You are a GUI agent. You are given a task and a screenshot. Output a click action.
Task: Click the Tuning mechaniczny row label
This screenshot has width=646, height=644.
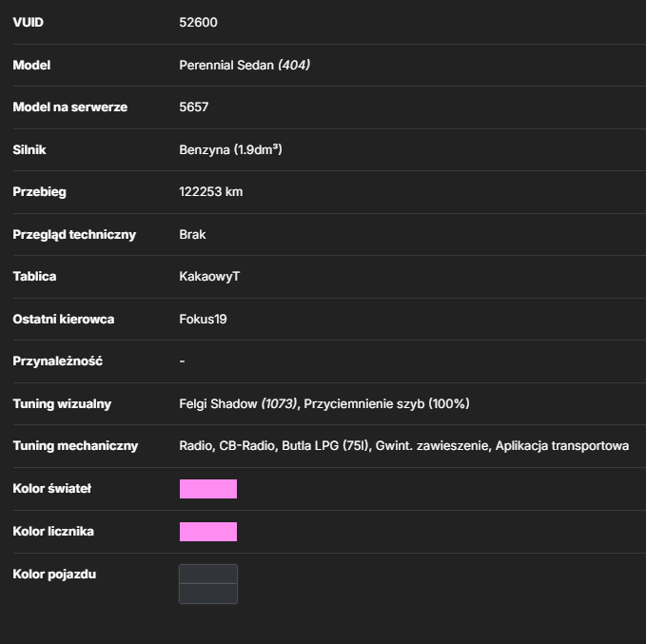[75, 446]
